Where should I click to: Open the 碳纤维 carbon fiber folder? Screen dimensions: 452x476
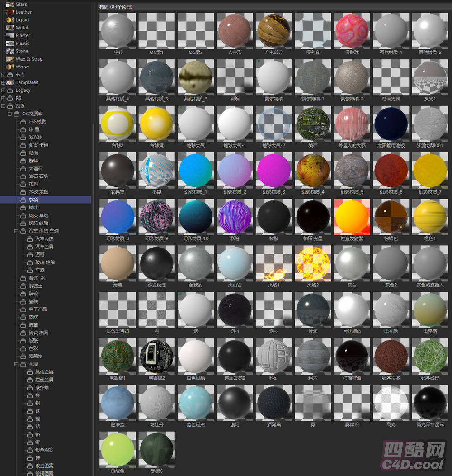click(x=42, y=387)
